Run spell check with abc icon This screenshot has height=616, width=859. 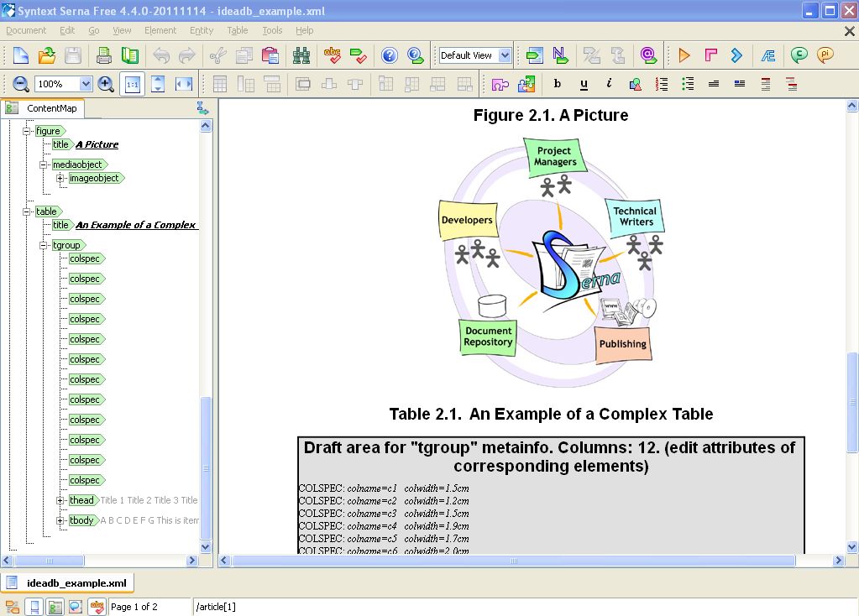click(332, 55)
